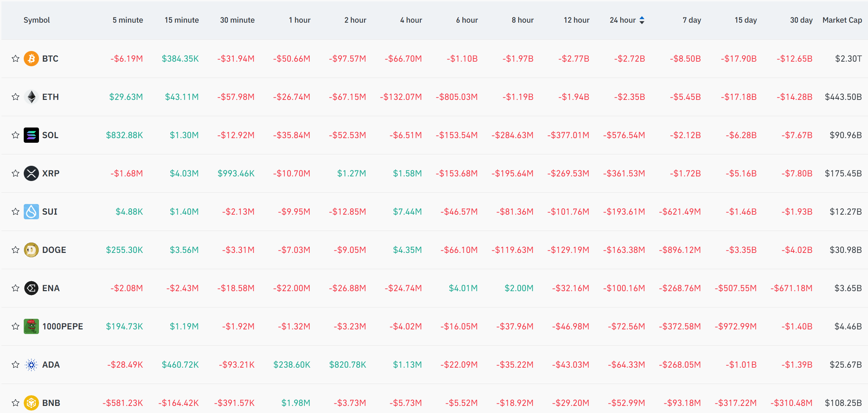Screen dimensions: 868x413
Task: Sort by the 7 day column
Action: click(692, 20)
